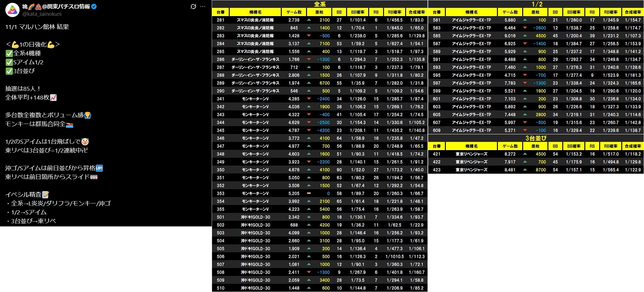Click スマスロ炎炎ノ消防隊 in row 282

click(255, 28)
